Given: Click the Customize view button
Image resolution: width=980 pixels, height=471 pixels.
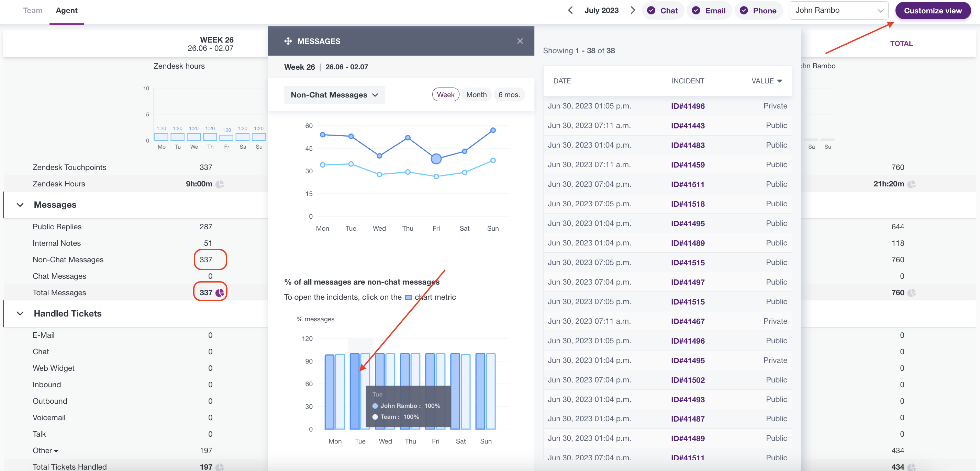Looking at the screenshot, I should (933, 11).
